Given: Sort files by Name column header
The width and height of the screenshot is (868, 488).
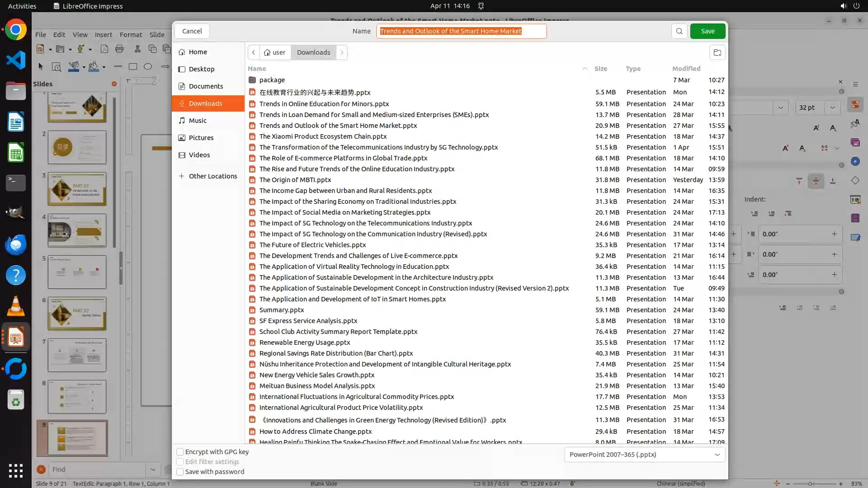Looking at the screenshot, I should tap(257, 69).
